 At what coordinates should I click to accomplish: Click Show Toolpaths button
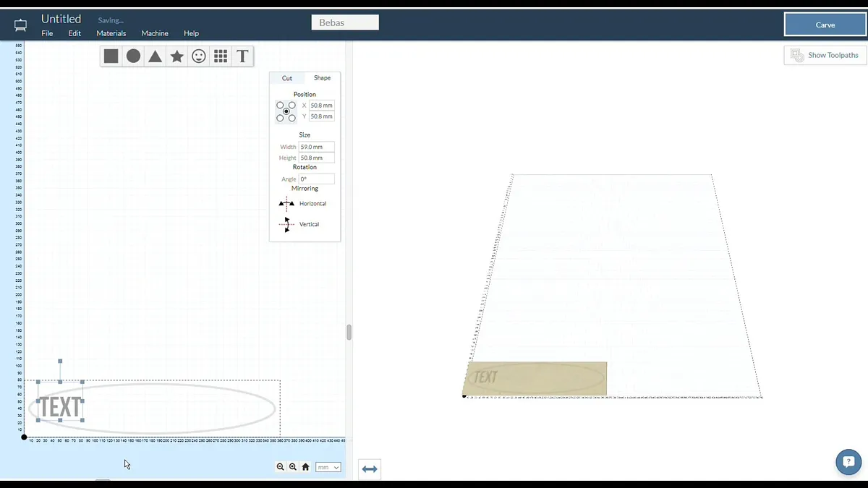coord(825,55)
